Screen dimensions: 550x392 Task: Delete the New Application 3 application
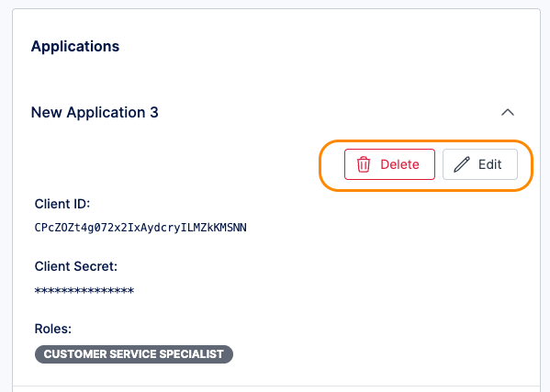coord(389,164)
